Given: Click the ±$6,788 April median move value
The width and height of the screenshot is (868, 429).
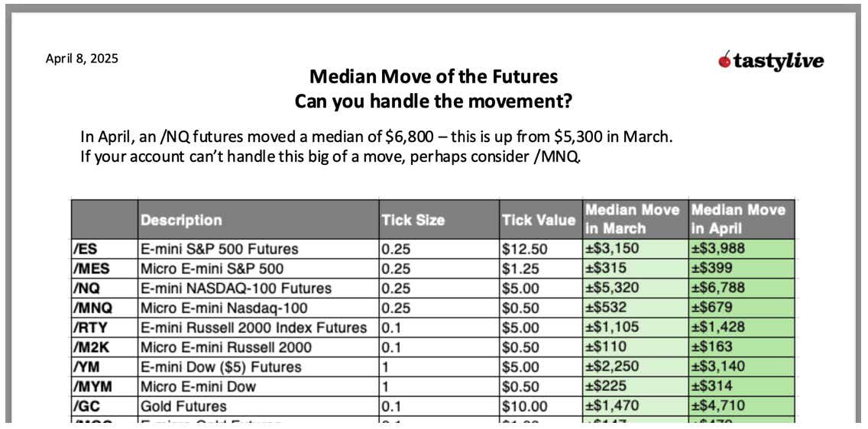Looking at the screenshot, I should coord(718,289).
